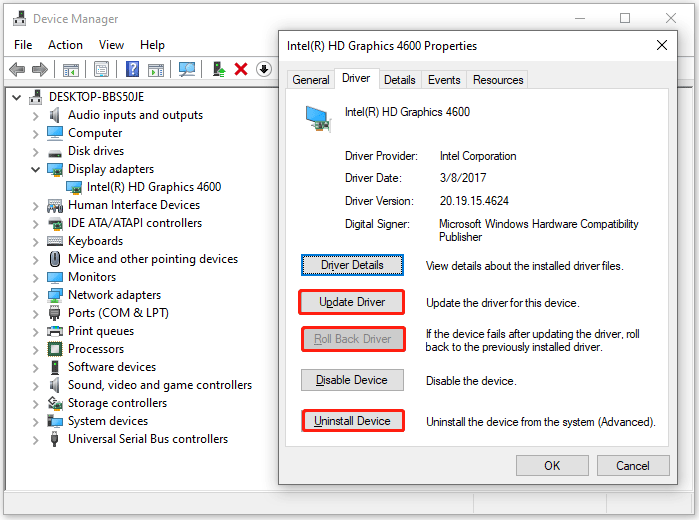Expand the Processors category arrow
This screenshot has height=520, width=699.
[x=36, y=349]
